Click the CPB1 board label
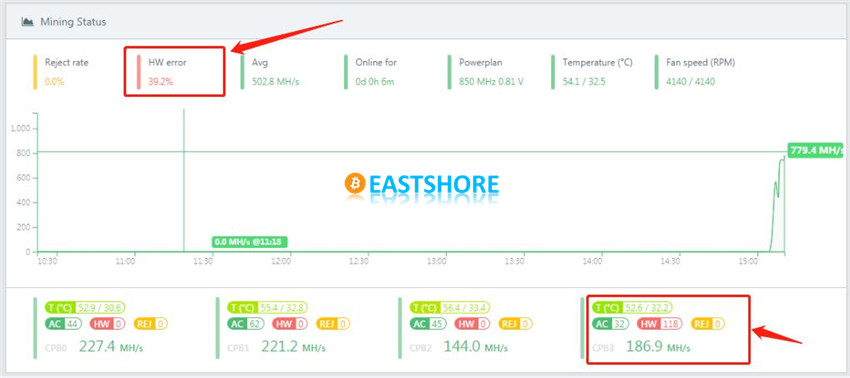The width and height of the screenshot is (850, 378). point(237,348)
